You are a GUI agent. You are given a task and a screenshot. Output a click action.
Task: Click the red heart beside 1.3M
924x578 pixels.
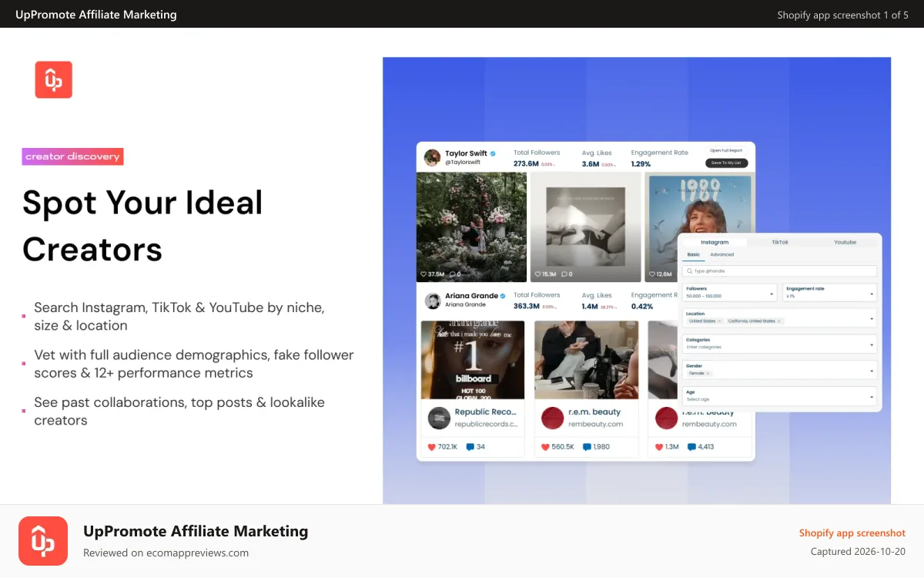pos(659,447)
